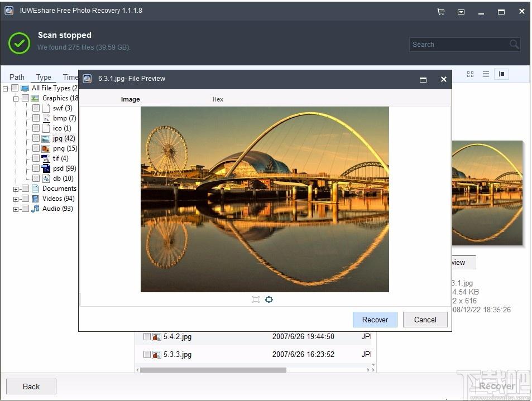Switch to the Time tab
The image size is (532, 401).
[70, 77]
